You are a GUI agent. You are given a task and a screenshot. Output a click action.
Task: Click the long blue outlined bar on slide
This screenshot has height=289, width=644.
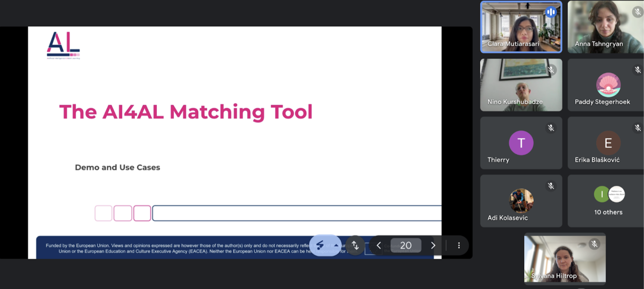pyautogui.click(x=297, y=213)
